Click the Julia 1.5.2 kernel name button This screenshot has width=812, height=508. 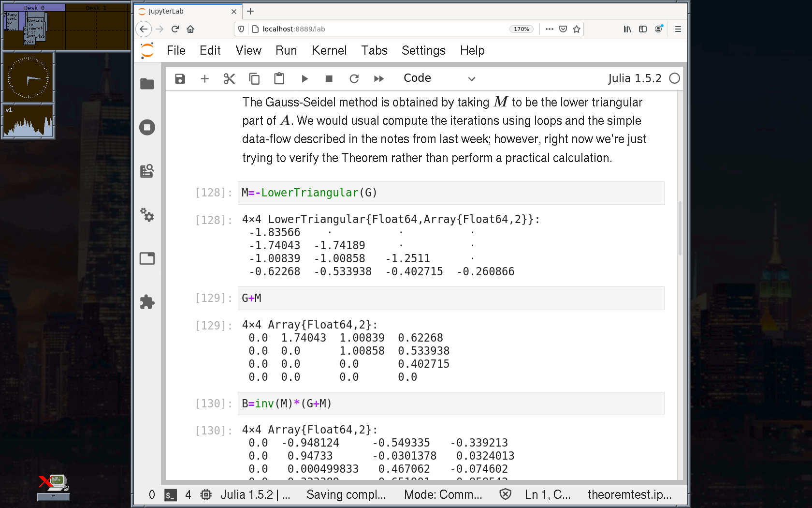tap(634, 78)
